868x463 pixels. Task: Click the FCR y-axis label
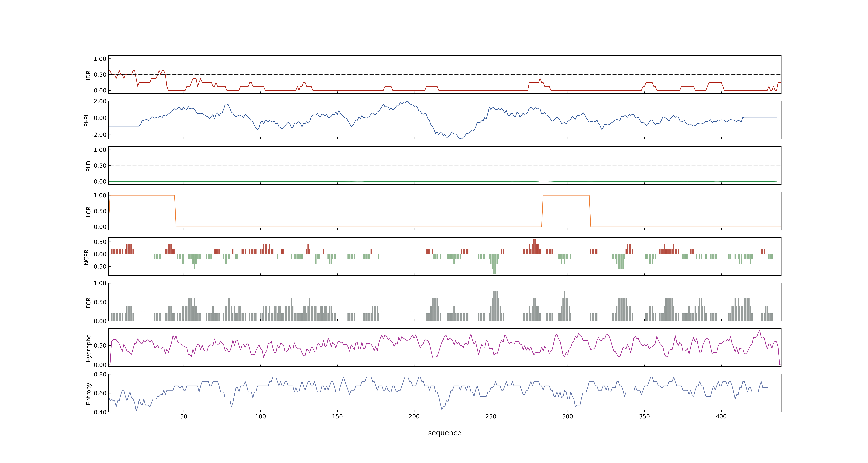(x=88, y=302)
